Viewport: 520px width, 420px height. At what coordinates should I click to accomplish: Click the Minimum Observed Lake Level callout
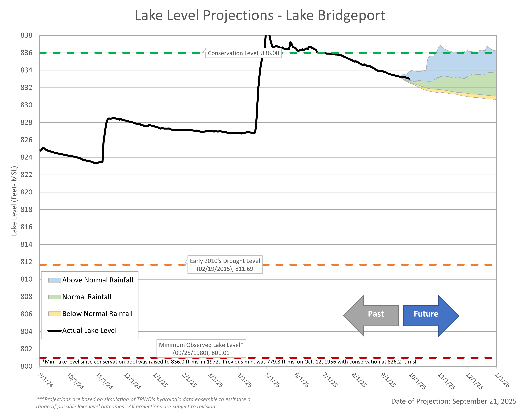(x=201, y=349)
